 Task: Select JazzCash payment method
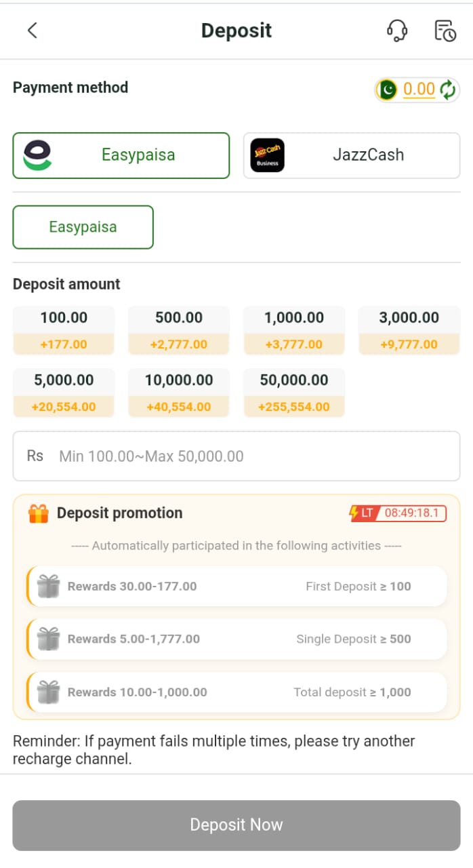point(352,155)
